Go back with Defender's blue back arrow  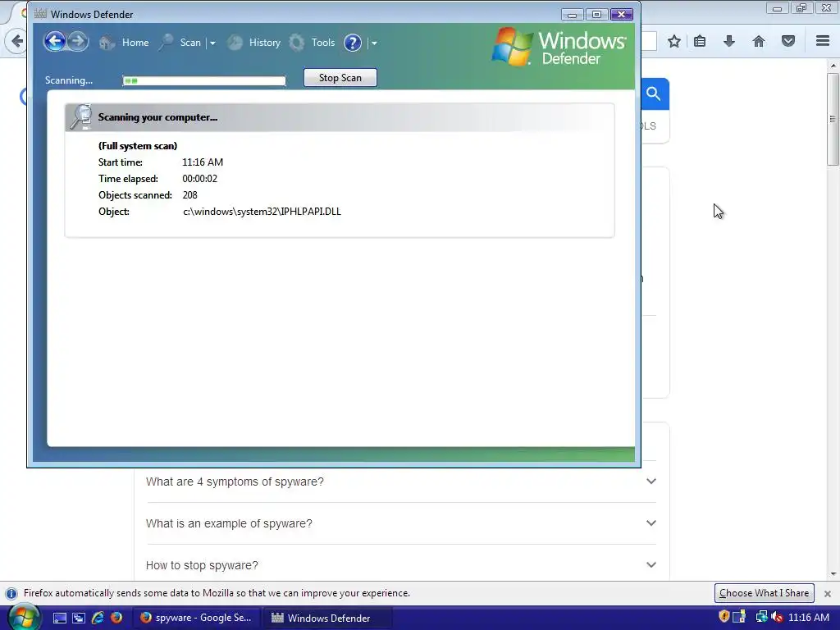point(55,41)
